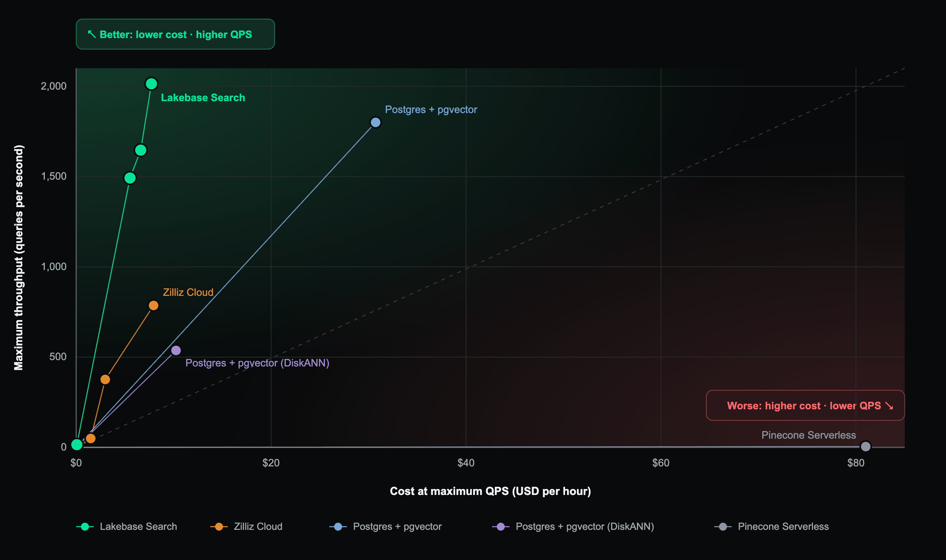Viewport: 946px width, 560px height.
Task: Click the '$0' x-axis tick label
Action: coord(76,463)
